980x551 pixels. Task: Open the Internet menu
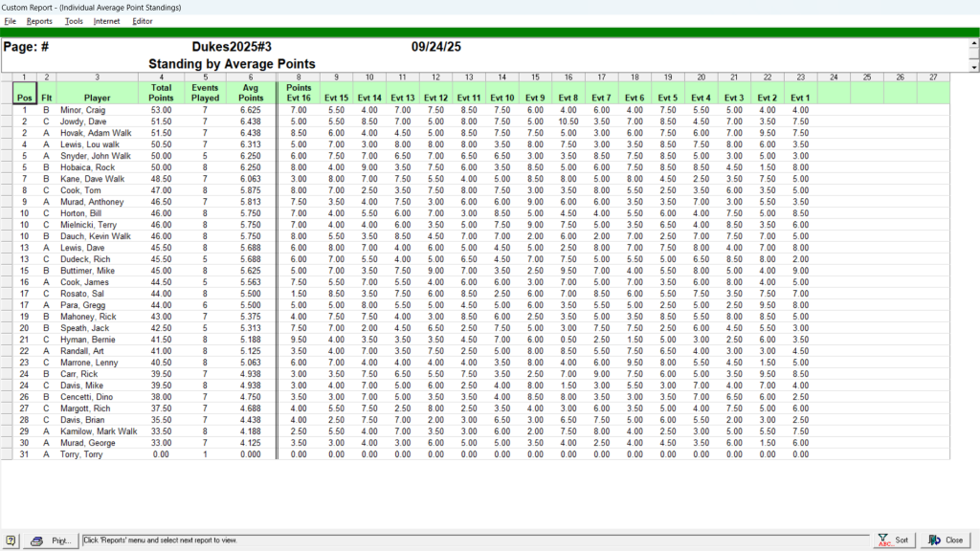(x=106, y=21)
